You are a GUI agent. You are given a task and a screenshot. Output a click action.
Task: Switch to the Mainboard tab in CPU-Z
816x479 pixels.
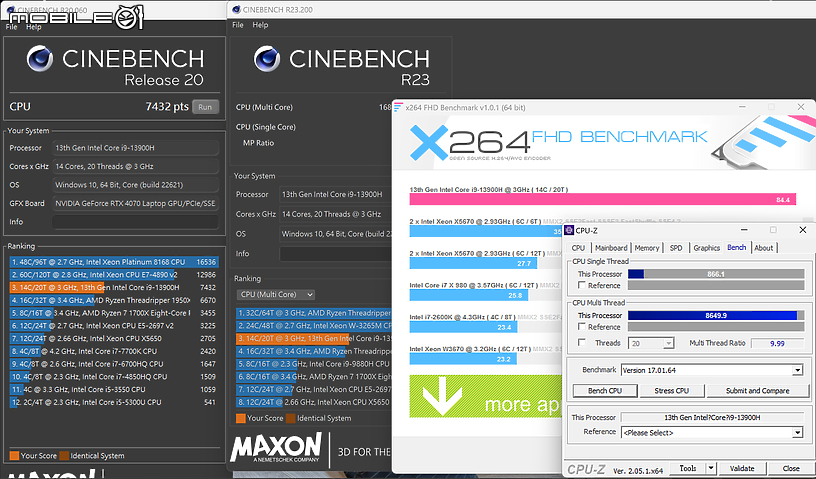(x=611, y=248)
